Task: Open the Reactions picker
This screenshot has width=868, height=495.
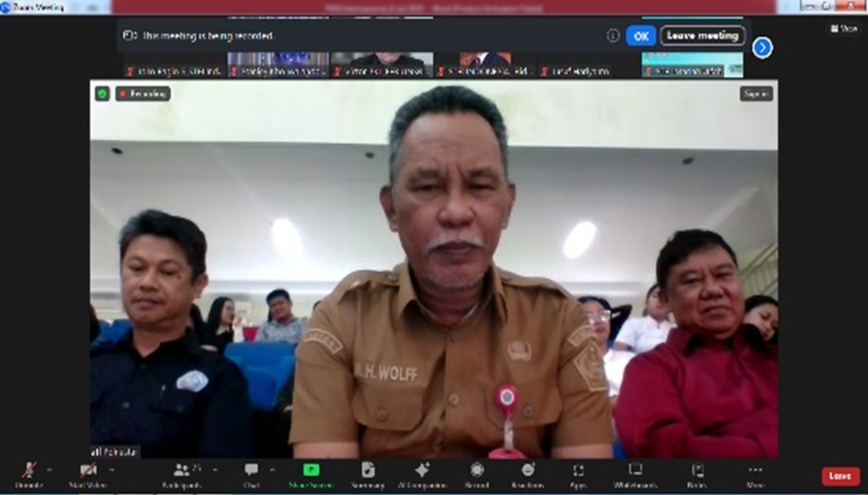Action: point(528,471)
